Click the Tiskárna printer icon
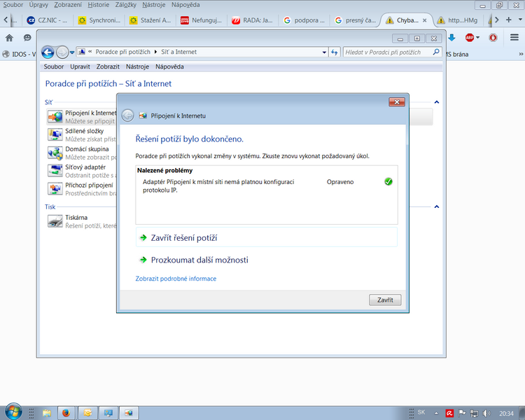Image resolution: width=525 pixels, height=420 pixels. coord(55,221)
